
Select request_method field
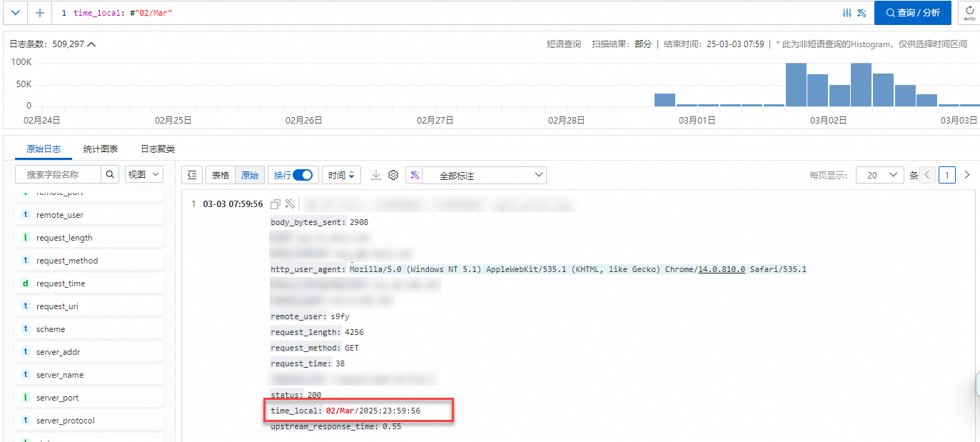(x=89, y=261)
